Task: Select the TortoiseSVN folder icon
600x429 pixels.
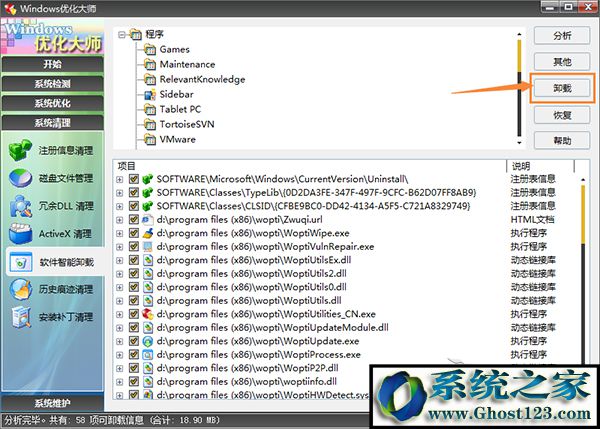Action: point(150,125)
